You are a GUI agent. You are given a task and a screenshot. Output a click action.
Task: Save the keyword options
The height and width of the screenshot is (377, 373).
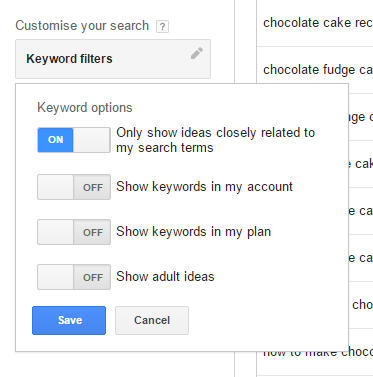69,320
